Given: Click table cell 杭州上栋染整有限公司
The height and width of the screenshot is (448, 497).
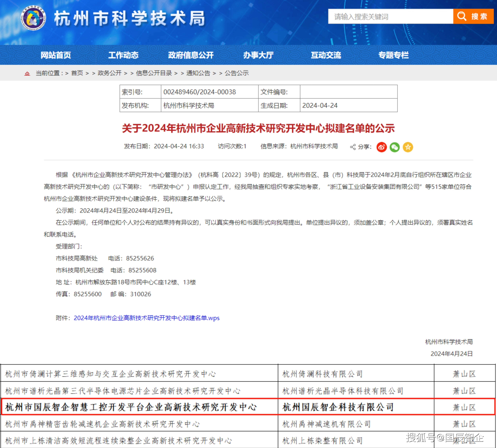Looking at the screenshot, I should click(356, 440).
